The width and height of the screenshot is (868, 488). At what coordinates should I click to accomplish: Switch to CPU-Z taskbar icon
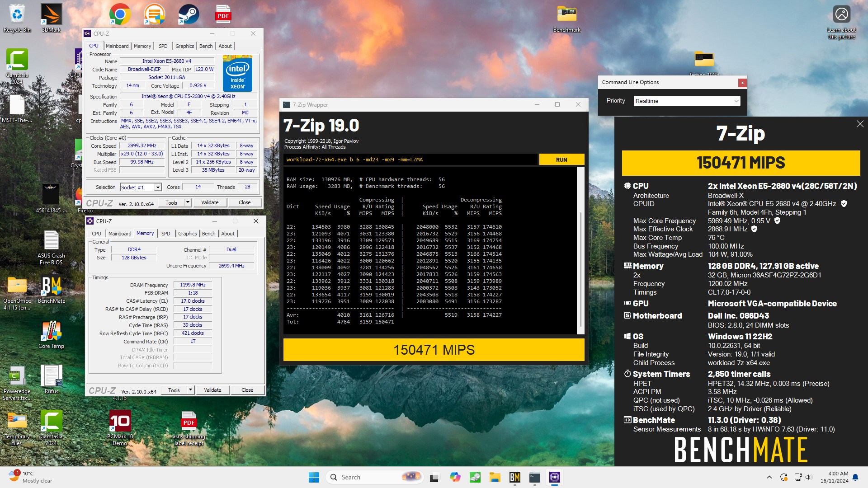coord(555,477)
